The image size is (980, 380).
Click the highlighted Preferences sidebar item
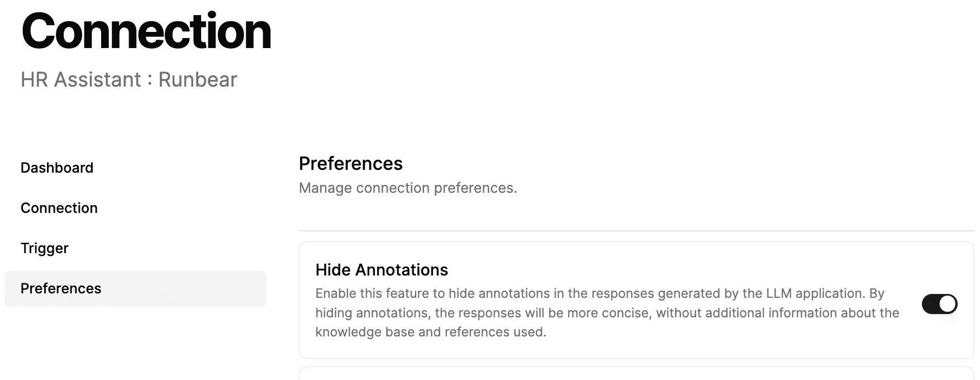click(61, 288)
